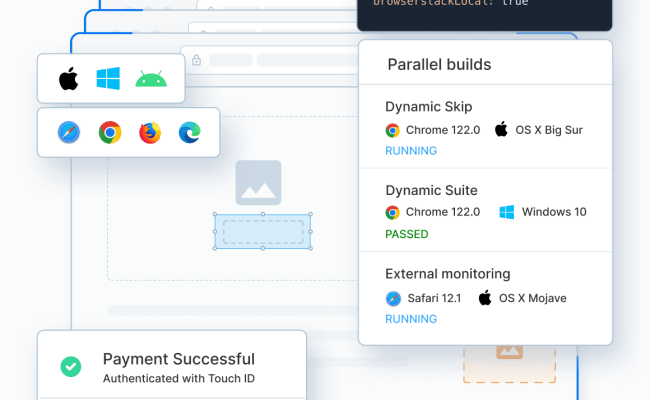The width and height of the screenshot is (650, 400).
Task: Click the Windows 10 label
Action: click(554, 212)
